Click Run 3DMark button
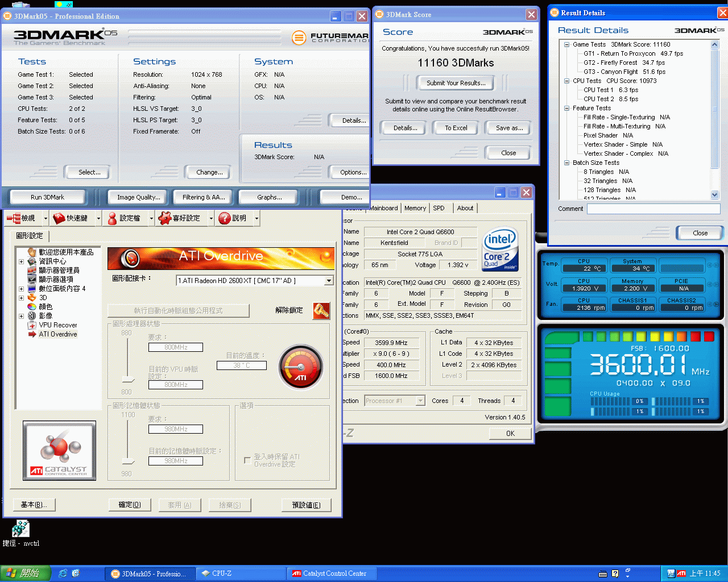 [47, 197]
